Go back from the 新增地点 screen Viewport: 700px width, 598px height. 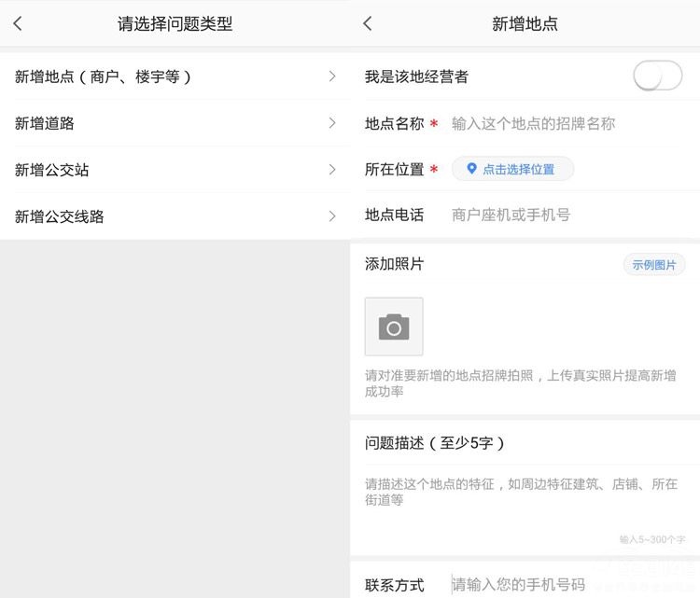click(368, 24)
